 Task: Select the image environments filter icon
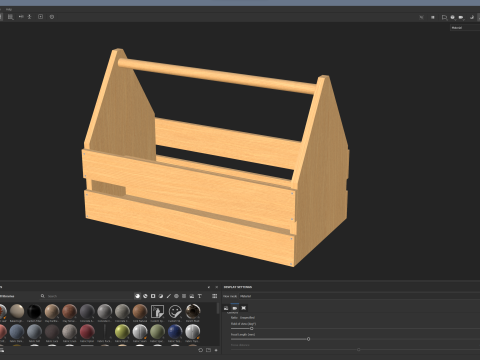(x=192, y=296)
